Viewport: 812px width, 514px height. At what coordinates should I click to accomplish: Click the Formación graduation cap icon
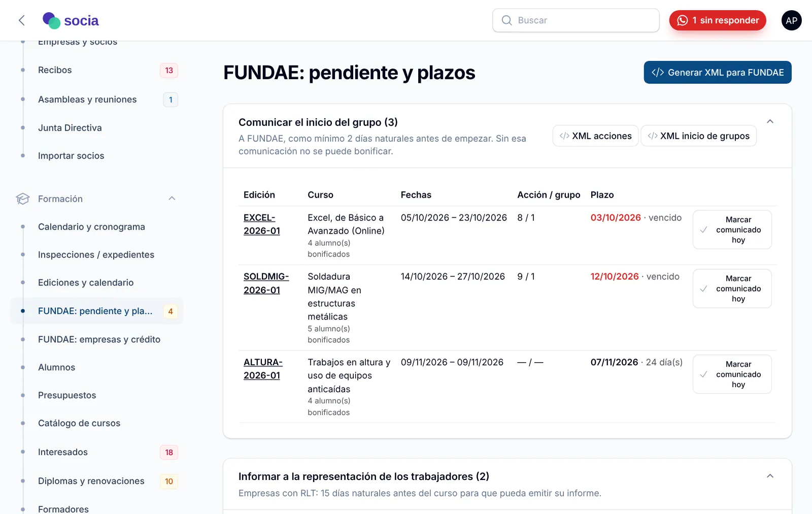pos(23,199)
